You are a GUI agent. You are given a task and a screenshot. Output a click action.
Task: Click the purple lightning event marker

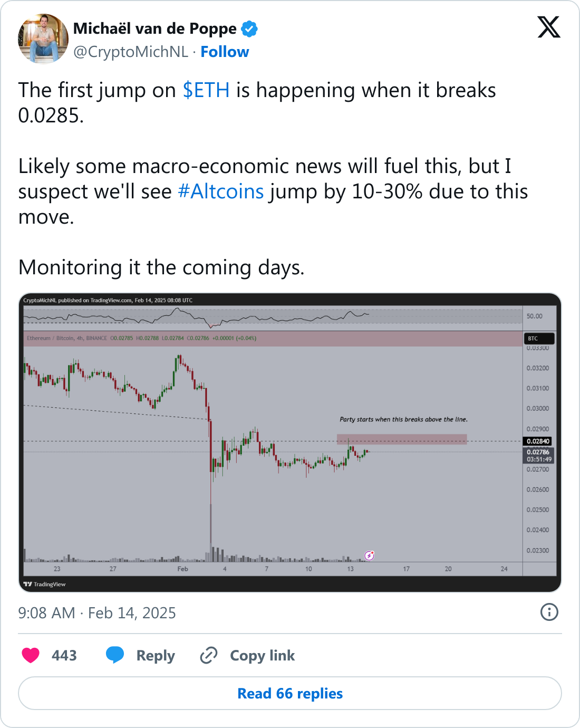pyautogui.click(x=370, y=555)
